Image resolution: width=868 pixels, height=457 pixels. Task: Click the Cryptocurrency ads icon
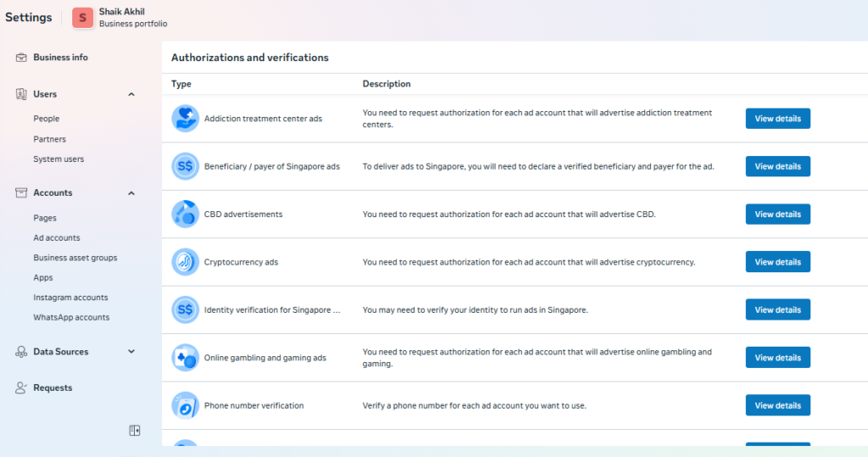(185, 262)
